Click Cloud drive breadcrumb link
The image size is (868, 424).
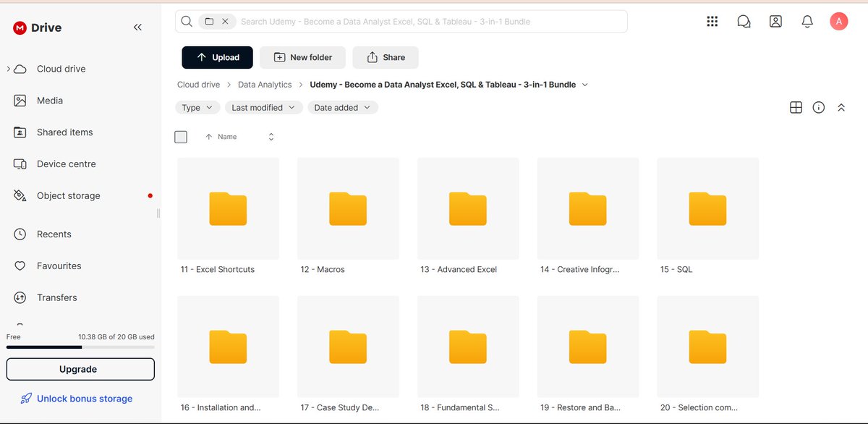pyautogui.click(x=198, y=85)
